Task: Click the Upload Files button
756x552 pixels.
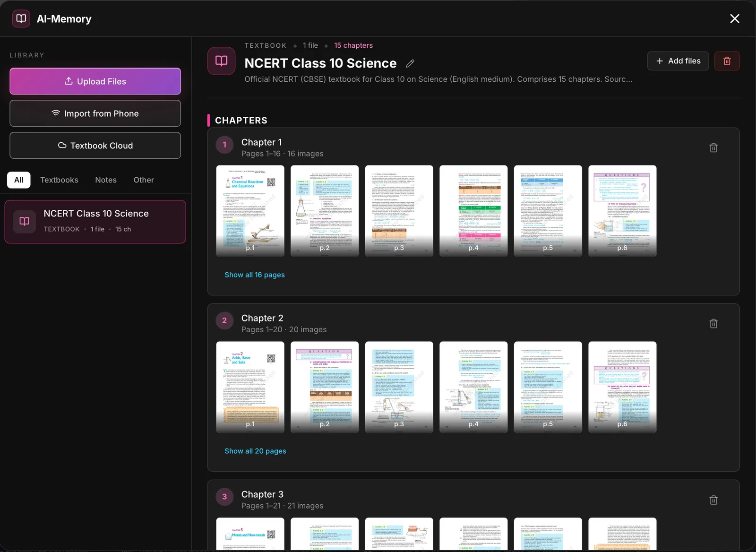Action: coord(95,81)
